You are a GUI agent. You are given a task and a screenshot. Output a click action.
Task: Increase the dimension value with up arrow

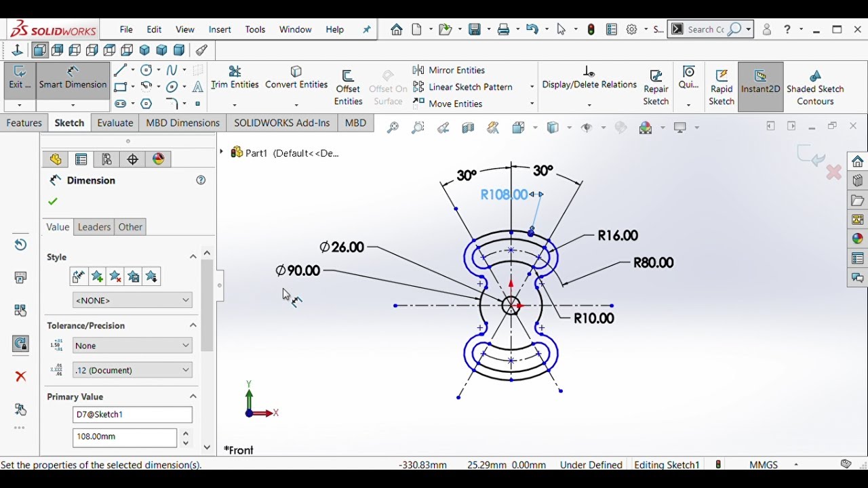click(186, 433)
